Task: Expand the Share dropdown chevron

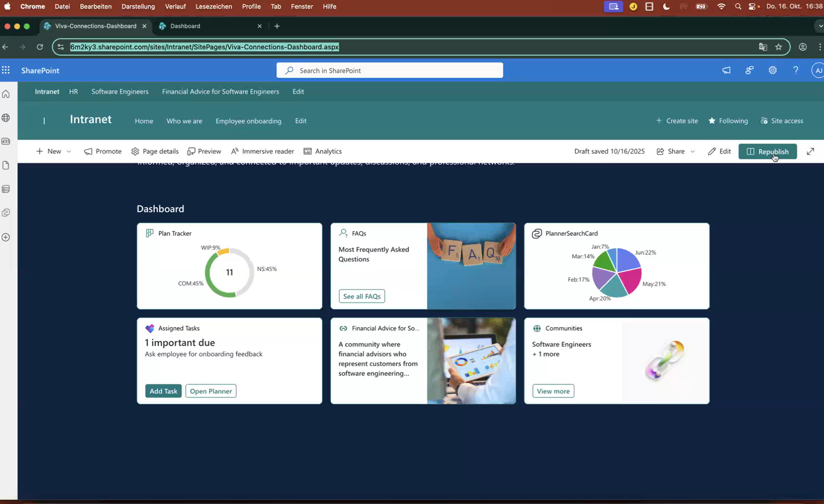Action: pos(693,151)
